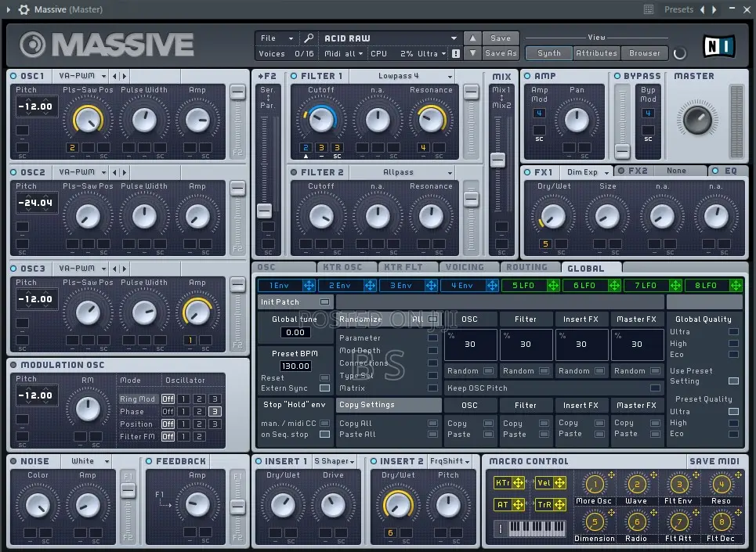The height and width of the screenshot is (552, 756).
Task: Click the 4 Env drag-assign cross icon
Action: click(x=492, y=285)
